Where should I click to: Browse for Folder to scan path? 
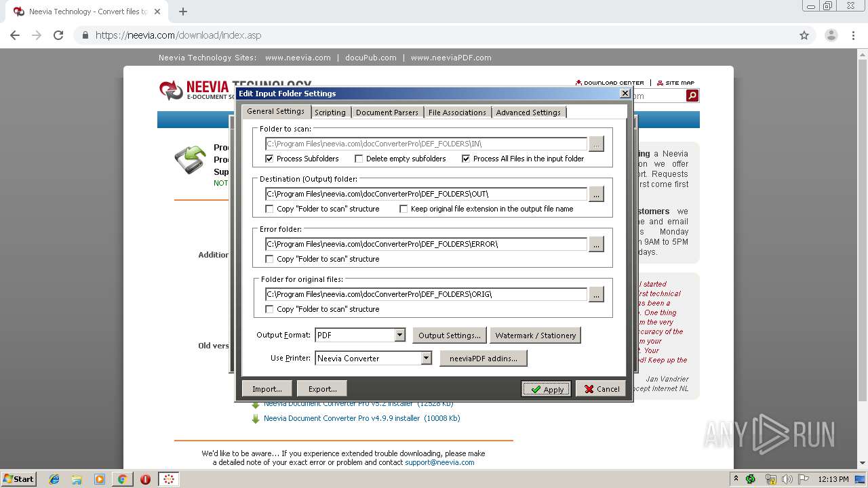[596, 144]
